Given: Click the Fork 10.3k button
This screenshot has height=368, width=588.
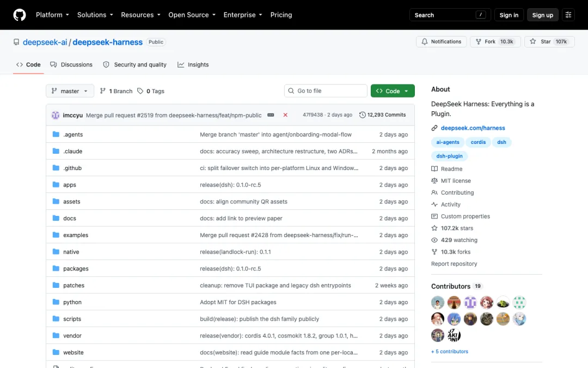Looking at the screenshot, I should tap(495, 41).
